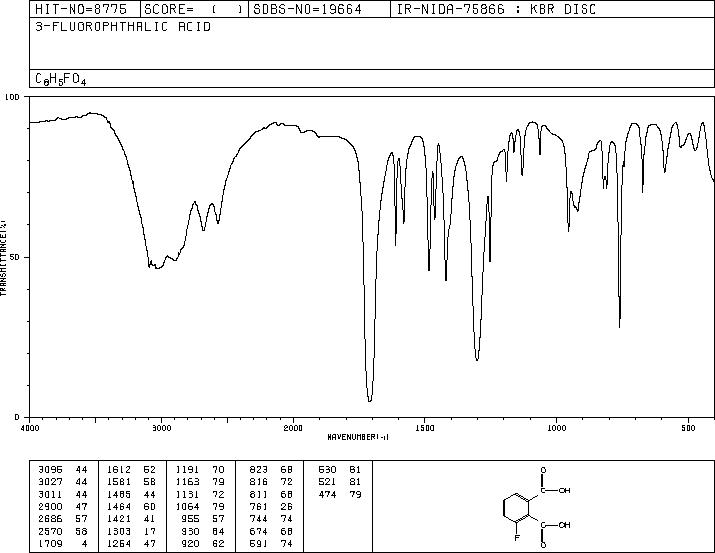Click the 1000 wavenumber axis label

pyautogui.click(x=556, y=428)
